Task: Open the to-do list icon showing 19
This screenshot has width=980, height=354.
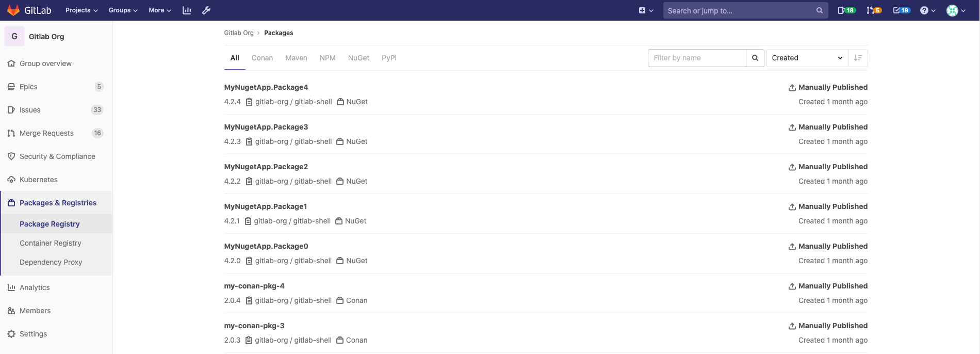Action: point(901,10)
